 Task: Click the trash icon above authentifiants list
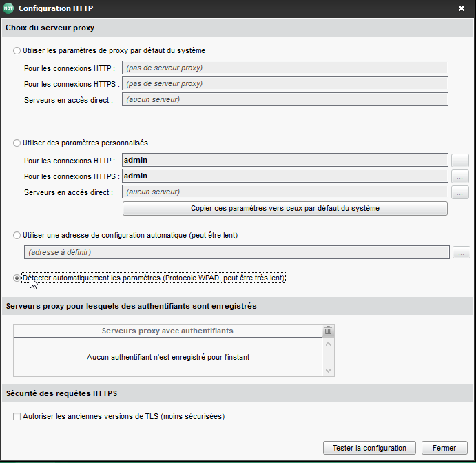[x=329, y=331]
